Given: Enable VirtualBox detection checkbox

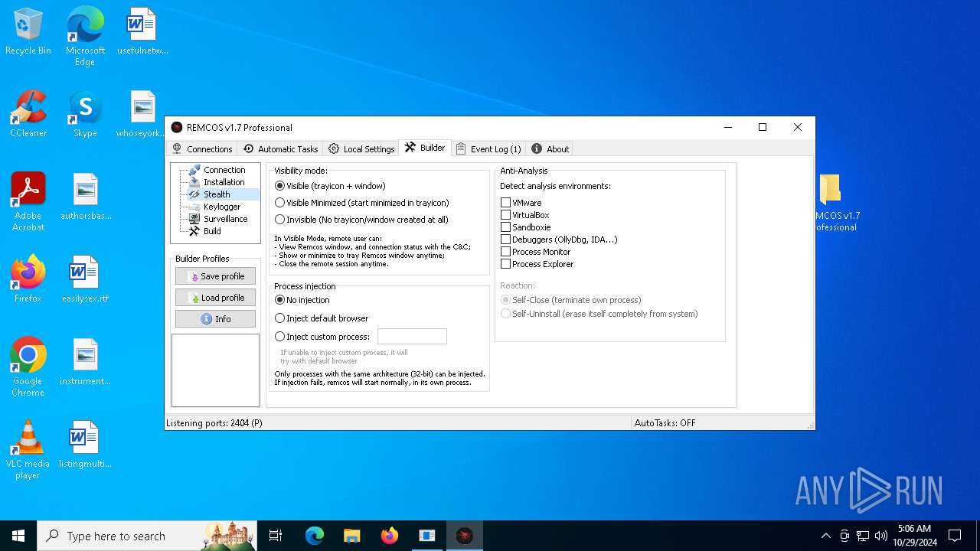Looking at the screenshot, I should 505,215.
